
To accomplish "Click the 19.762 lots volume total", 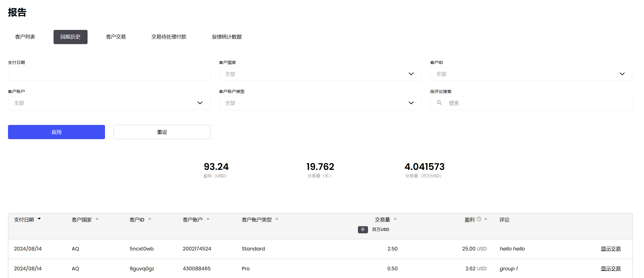I will (x=320, y=167).
